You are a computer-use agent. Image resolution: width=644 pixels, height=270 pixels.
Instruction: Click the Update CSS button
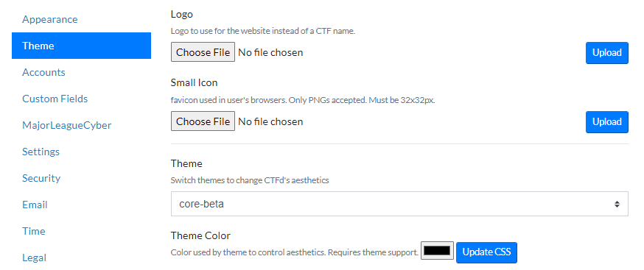486,252
